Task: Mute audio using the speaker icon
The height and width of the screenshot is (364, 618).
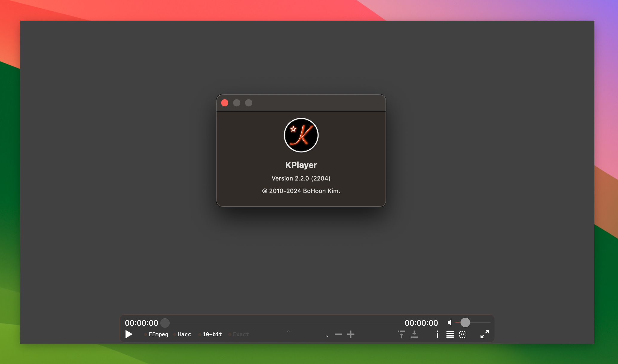Action: pos(449,322)
